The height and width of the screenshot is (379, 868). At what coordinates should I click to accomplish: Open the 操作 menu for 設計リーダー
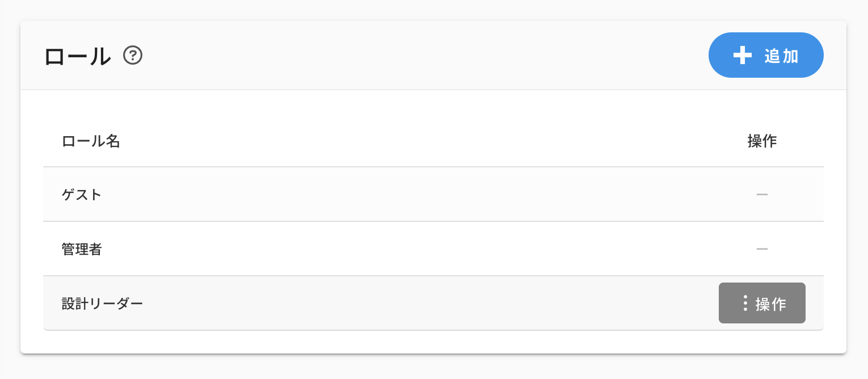[762, 303]
